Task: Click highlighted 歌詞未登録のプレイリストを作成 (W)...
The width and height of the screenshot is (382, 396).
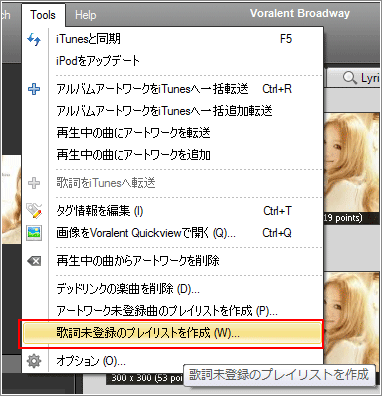Action: click(x=173, y=333)
